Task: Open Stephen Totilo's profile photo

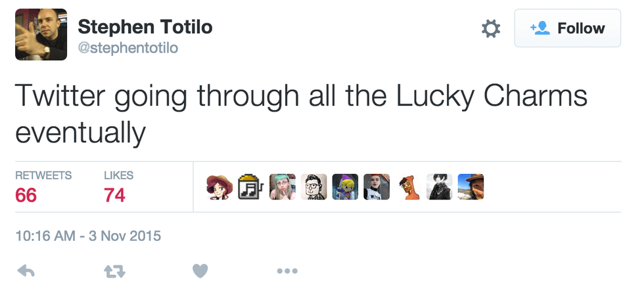Action: click(x=41, y=34)
